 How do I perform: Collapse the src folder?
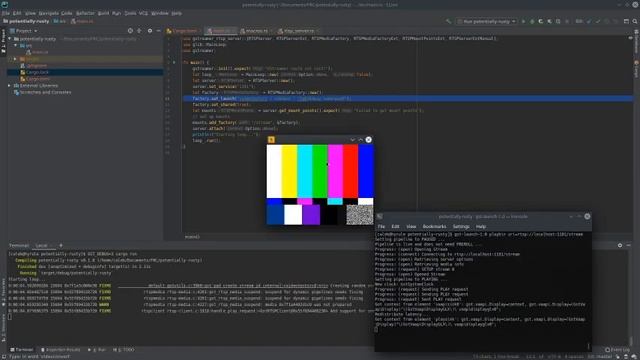tap(16, 45)
